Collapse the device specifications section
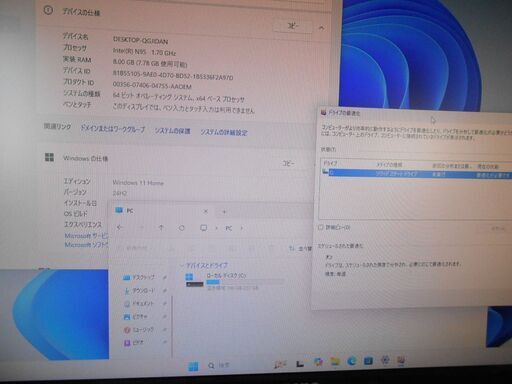 click(321, 28)
